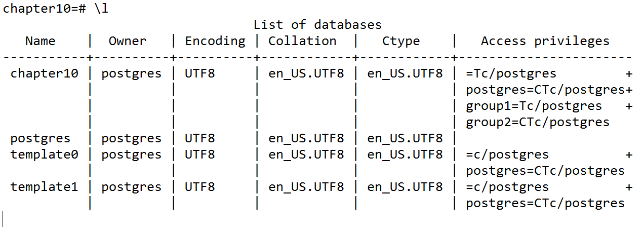Select the template1 database name
The width and height of the screenshot is (644, 233).
[x=45, y=187]
